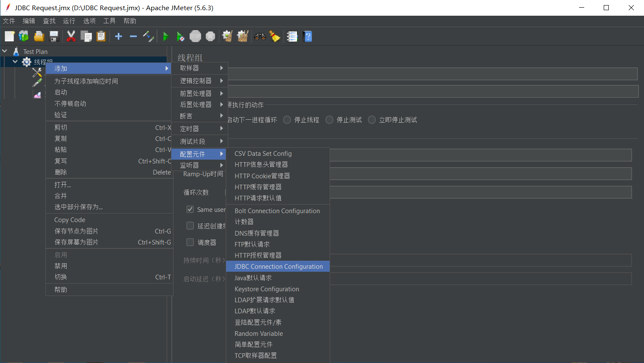Click the Stop sign toolbar icon
This screenshot has height=363, width=644.
tap(195, 37)
